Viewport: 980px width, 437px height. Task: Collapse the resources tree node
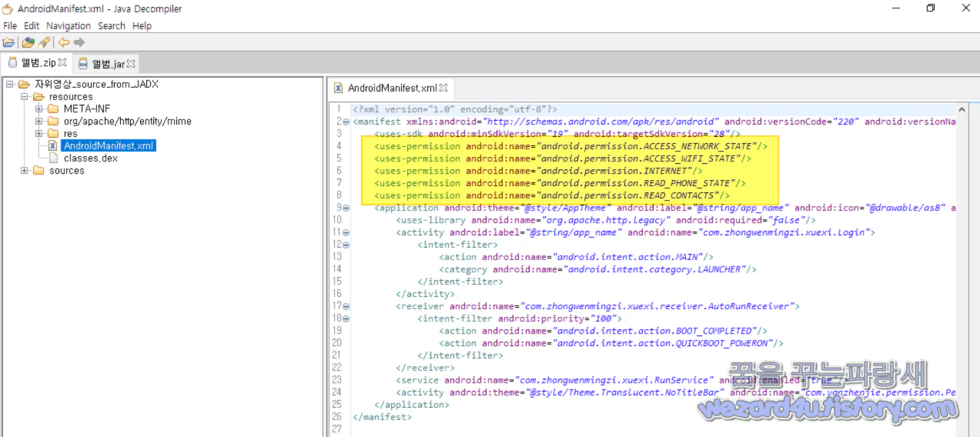coord(24,96)
